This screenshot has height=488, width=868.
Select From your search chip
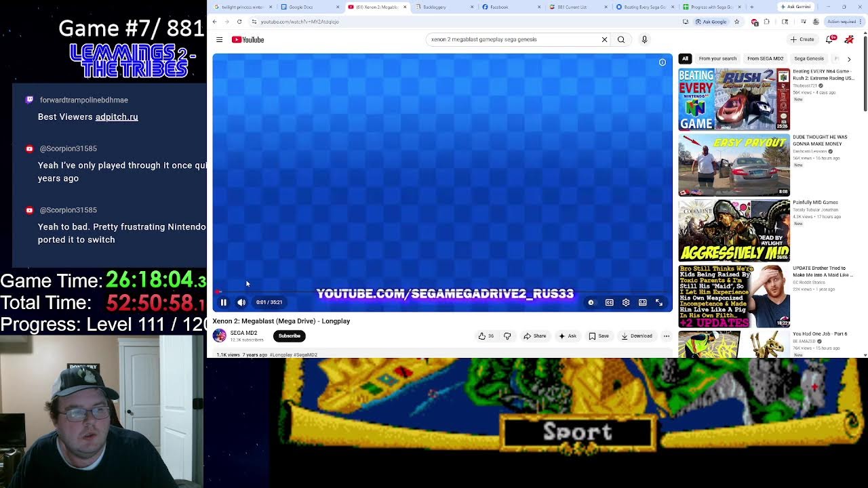[x=717, y=59]
